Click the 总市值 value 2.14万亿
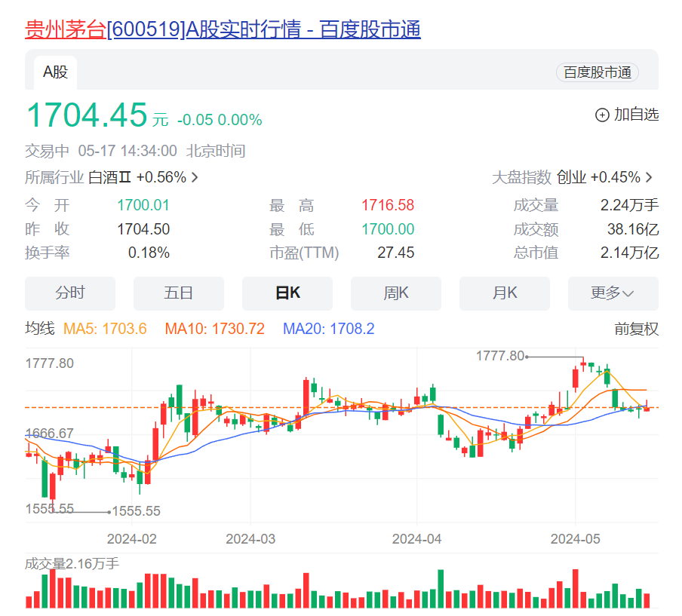The height and width of the screenshot is (616, 682). [x=629, y=253]
